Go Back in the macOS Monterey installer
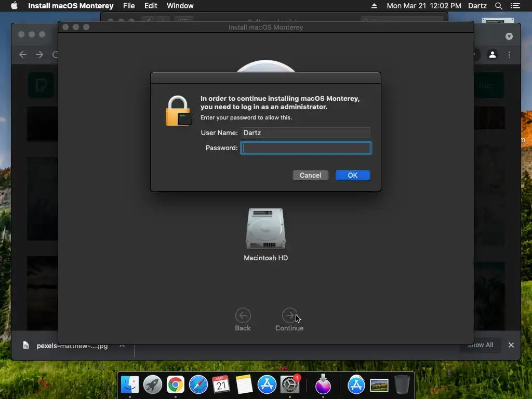532x399 pixels. point(243,320)
